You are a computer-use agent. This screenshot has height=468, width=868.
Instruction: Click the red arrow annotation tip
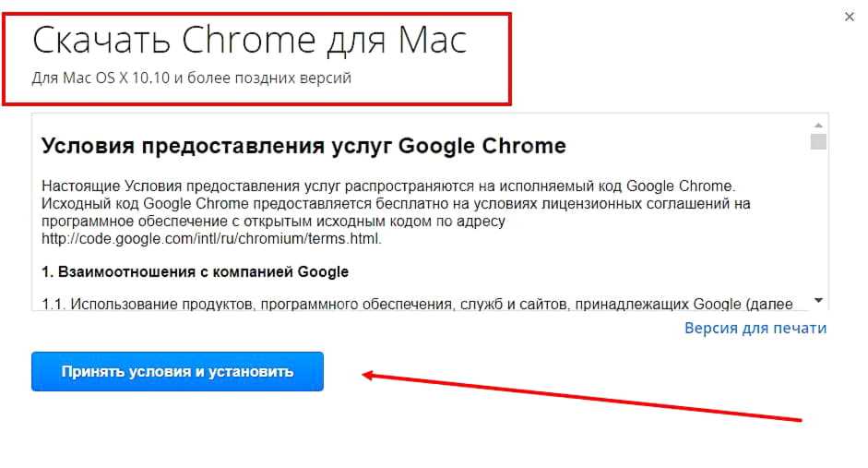pyautogui.click(x=365, y=376)
